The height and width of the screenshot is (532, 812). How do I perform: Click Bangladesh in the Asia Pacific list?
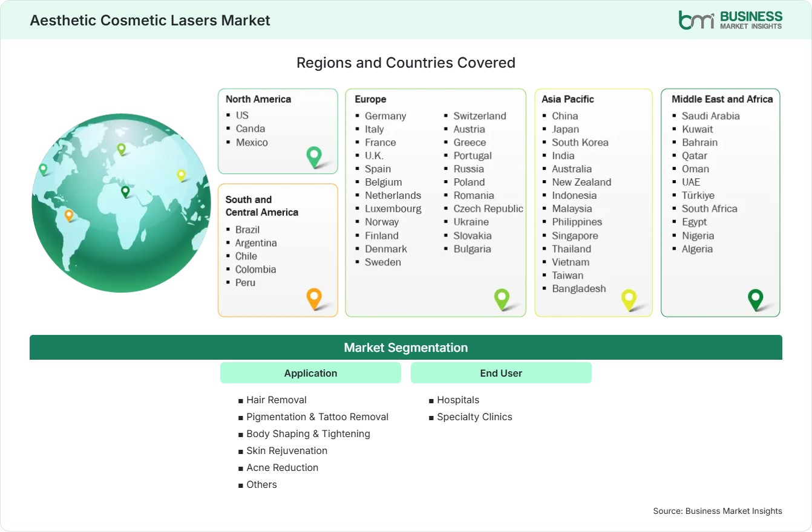(x=579, y=288)
